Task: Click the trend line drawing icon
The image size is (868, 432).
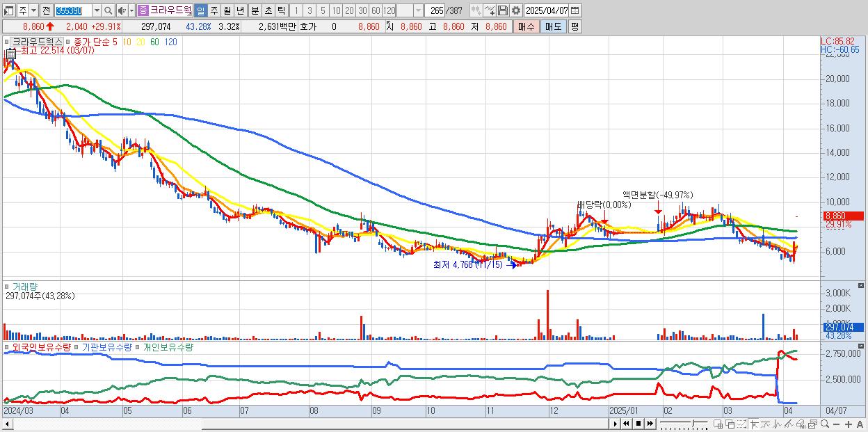Action: coord(766,424)
